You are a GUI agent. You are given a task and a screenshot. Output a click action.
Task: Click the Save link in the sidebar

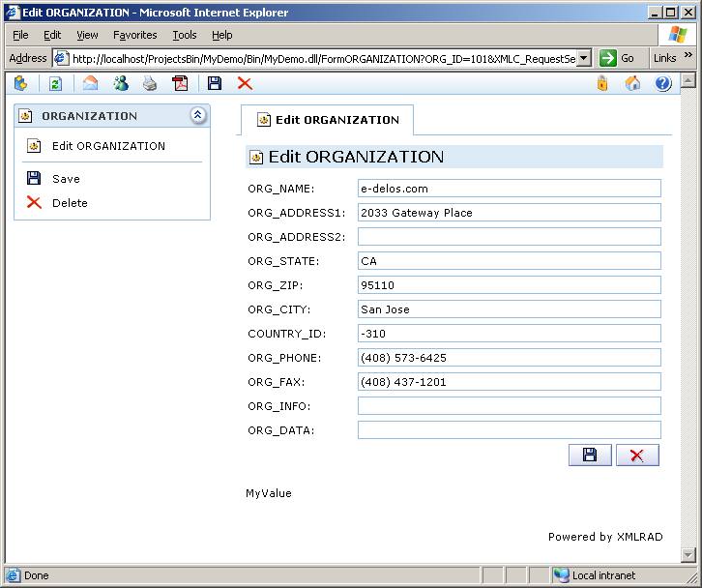point(66,179)
